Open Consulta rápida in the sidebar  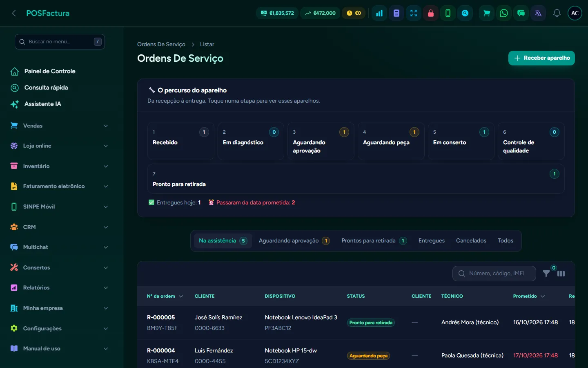(x=59, y=88)
